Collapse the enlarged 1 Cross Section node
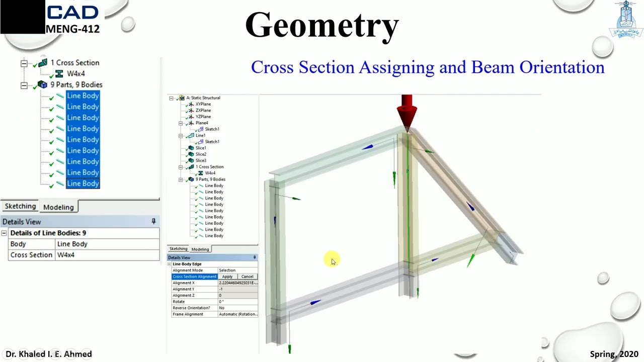The width and height of the screenshot is (644, 362). (24, 63)
